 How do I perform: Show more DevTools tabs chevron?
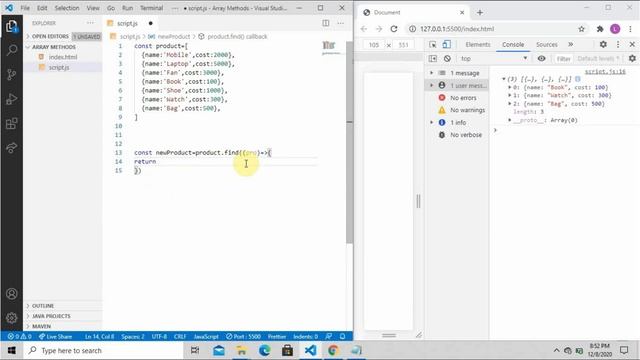click(x=570, y=44)
